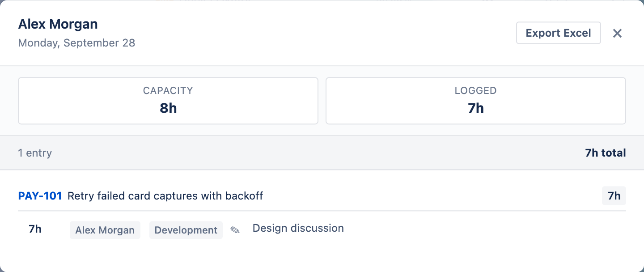The height and width of the screenshot is (272, 644).
Task: Click the 7h badge on PAY-101 row
Action: click(x=614, y=196)
